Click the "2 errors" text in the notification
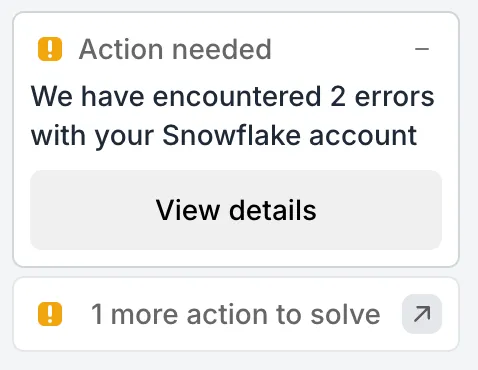478x370 pixels. coord(382,97)
